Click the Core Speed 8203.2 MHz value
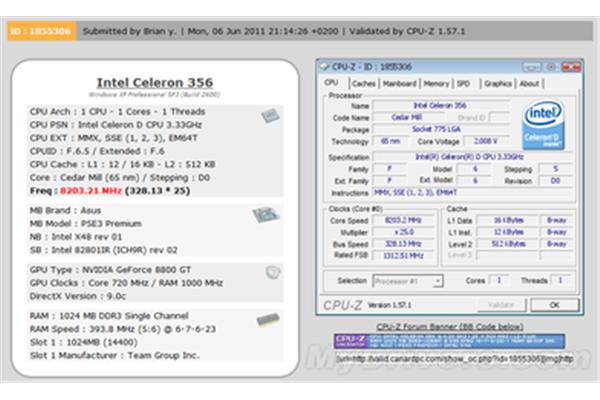 pyautogui.click(x=403, y=220)
